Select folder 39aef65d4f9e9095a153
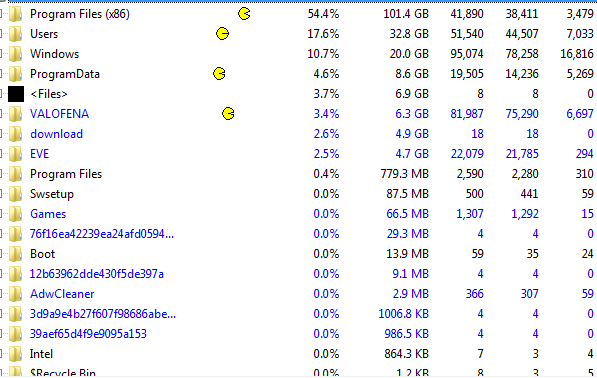 88,334
